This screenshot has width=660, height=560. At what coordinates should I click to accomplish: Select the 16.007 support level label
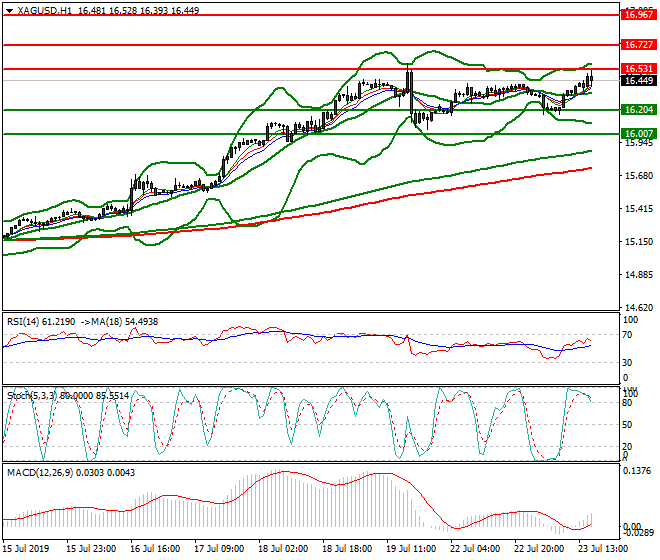click(x=639, y=134)
